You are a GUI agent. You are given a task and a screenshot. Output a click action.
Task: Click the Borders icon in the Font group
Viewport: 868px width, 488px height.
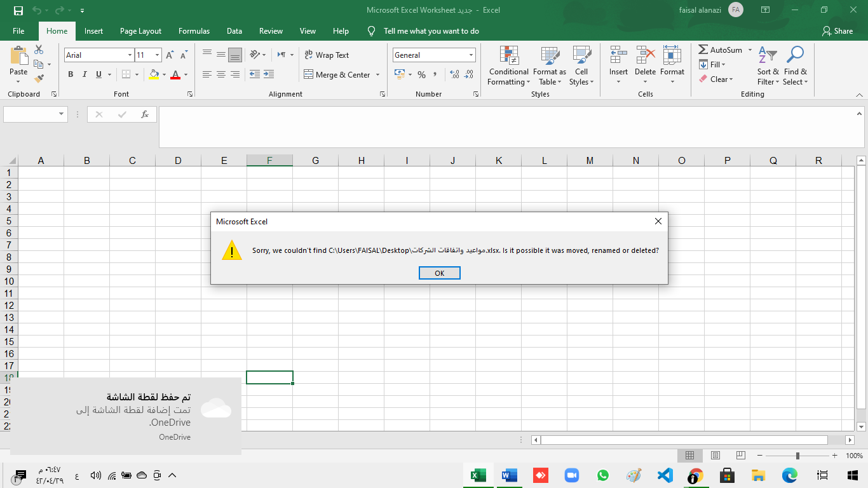126,74
